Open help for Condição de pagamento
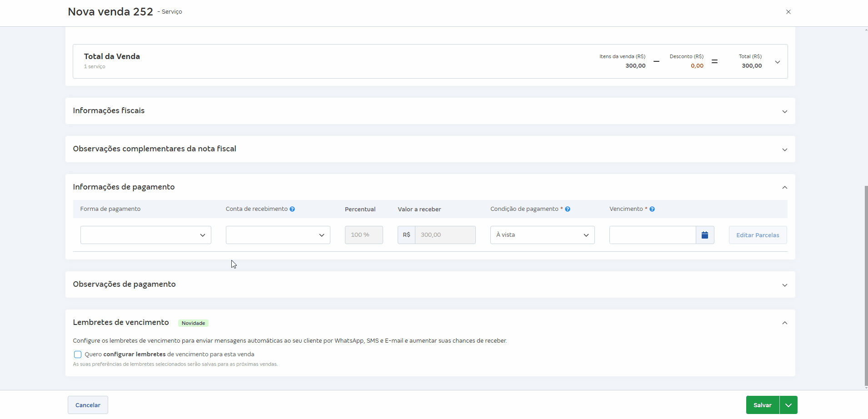Image resolution: width=868 pixels, height=419 pixels. tap(568, 209)
